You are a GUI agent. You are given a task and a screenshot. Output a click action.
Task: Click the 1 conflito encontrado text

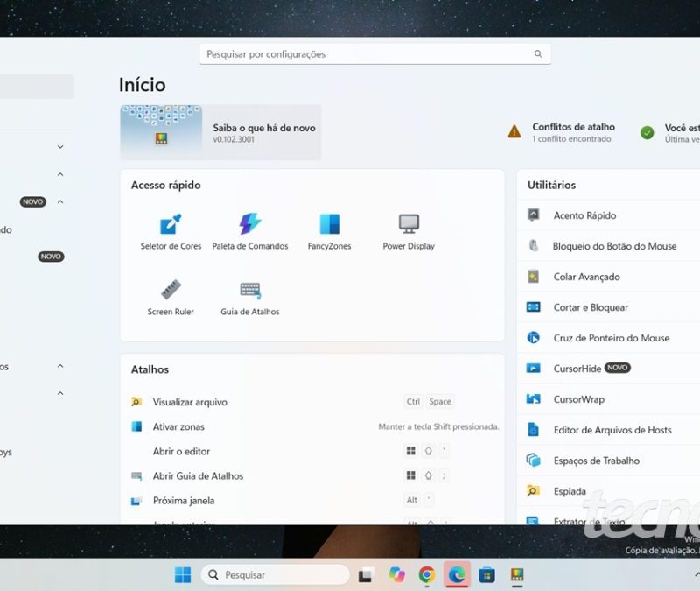571,139
